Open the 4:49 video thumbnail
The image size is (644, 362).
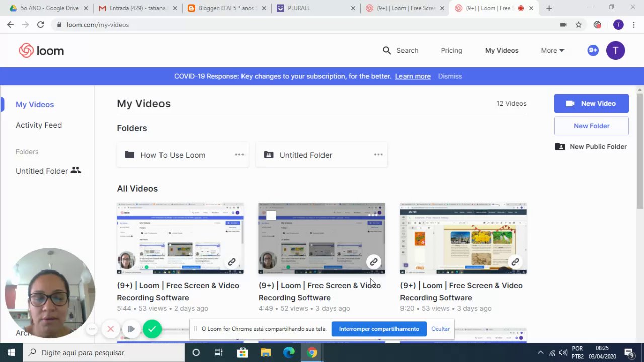[321, 238]
